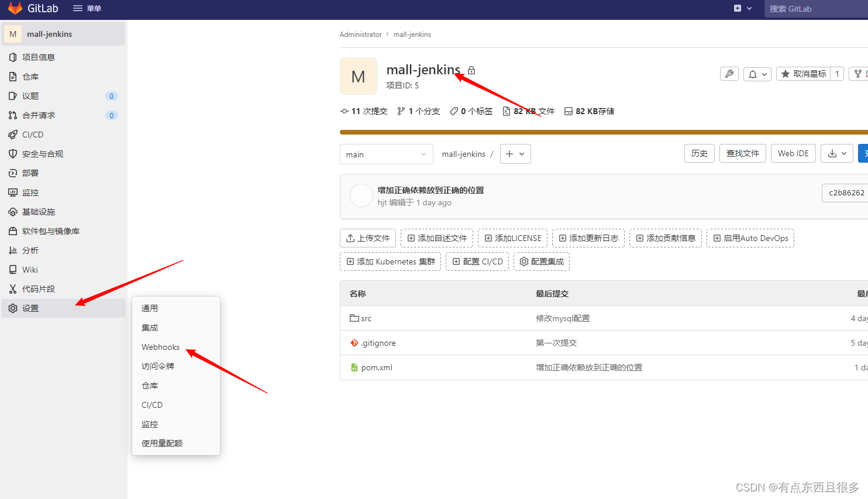Click the 查找文件 find file button

(x=743, y=153)
